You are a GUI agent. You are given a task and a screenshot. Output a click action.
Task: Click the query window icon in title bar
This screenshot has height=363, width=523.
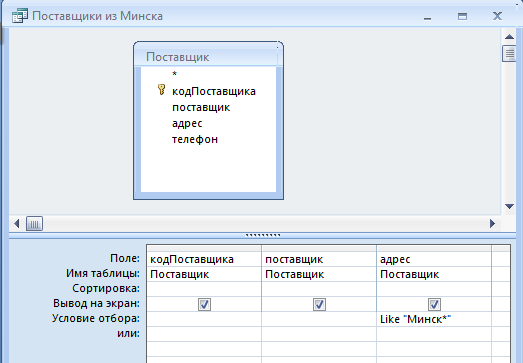pos(20,16)
